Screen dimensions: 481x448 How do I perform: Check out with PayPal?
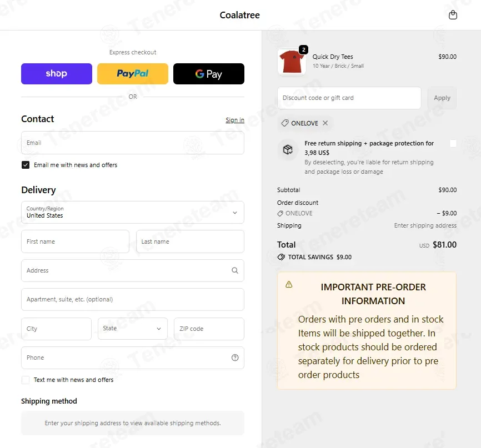(133, 74)
